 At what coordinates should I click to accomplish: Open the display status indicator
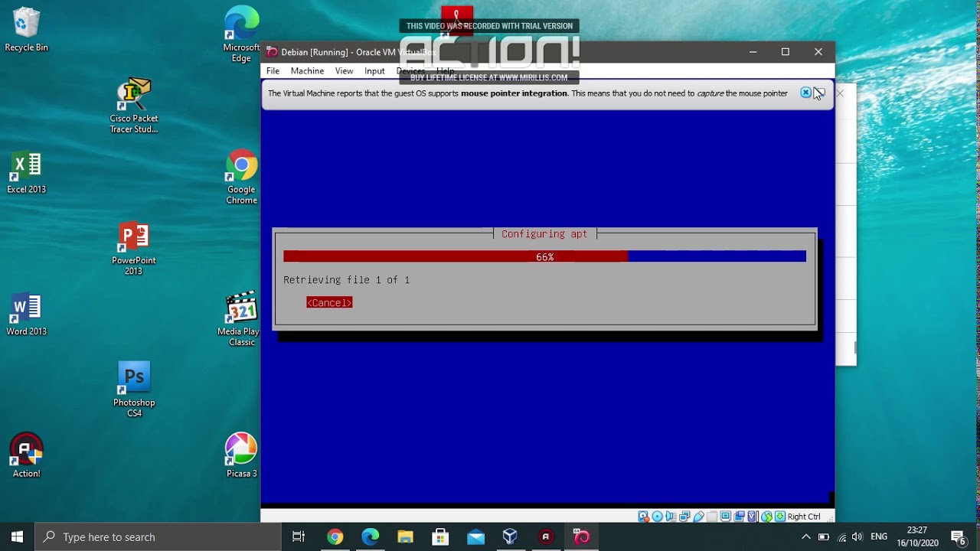(x=725, y=517)
